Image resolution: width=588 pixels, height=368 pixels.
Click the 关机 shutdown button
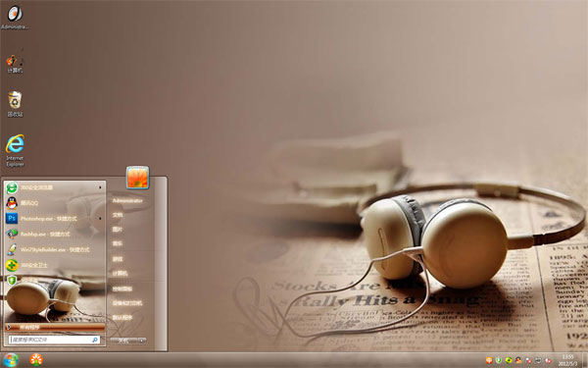(123, 341)
